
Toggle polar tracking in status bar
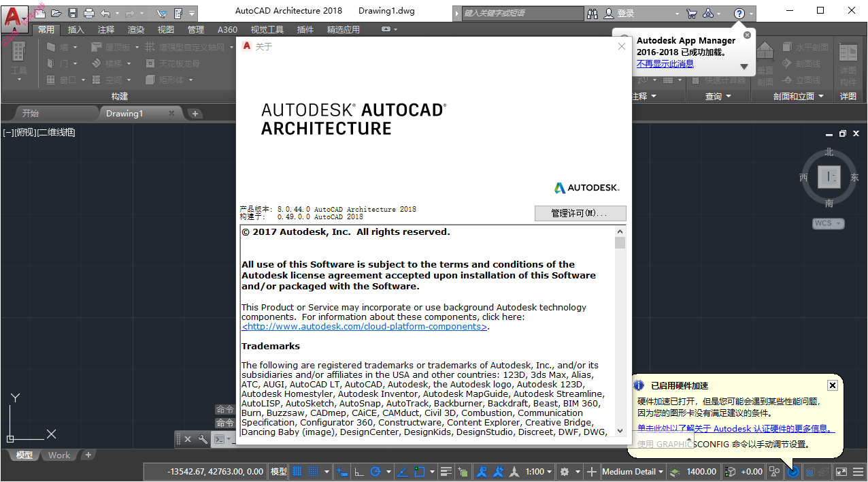(375, 471)
